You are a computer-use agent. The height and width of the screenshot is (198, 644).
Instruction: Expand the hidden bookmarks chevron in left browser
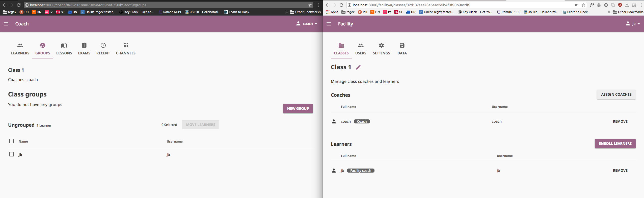pos(286,12)
